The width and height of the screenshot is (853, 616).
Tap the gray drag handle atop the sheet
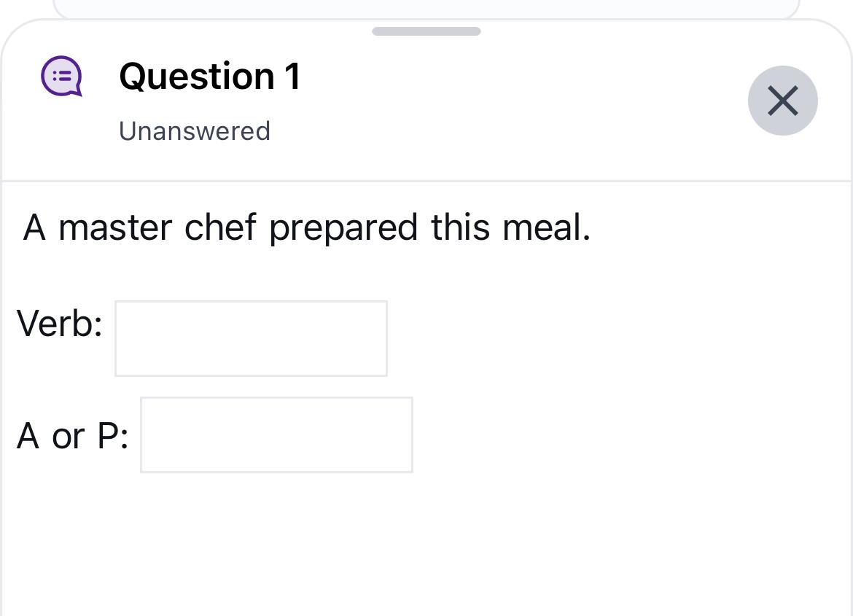pyautogui.click(x=426, y=31)
